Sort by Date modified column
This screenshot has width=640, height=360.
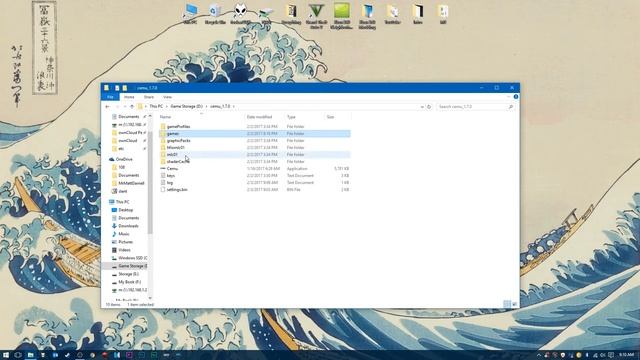[x=259, y=117]
